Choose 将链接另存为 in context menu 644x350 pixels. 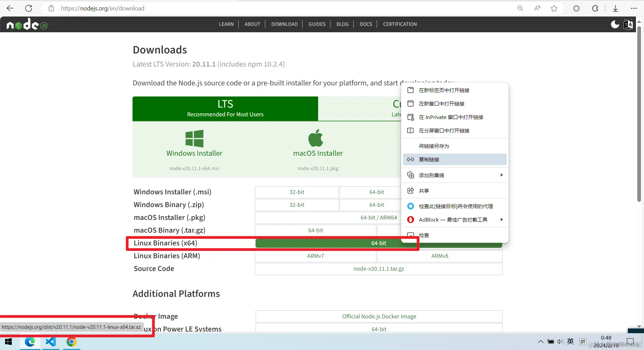pyautogui.click(x=455, y=146)
